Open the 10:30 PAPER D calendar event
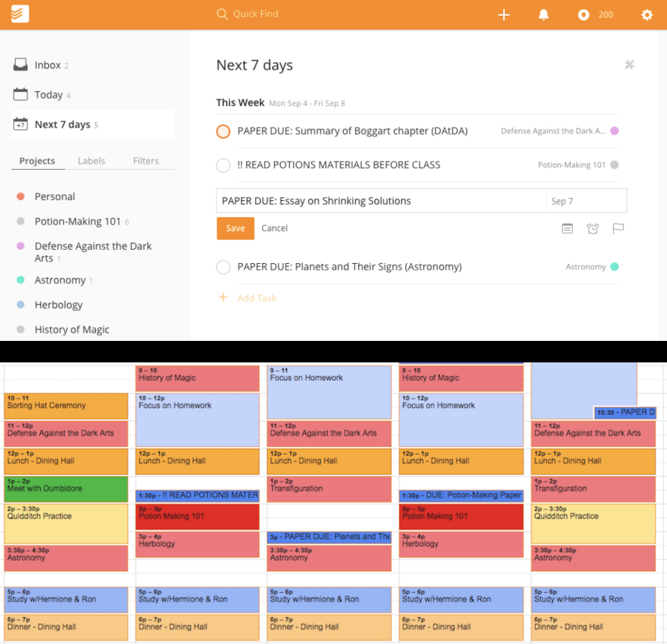667x644 pixels. pos(625,412)
